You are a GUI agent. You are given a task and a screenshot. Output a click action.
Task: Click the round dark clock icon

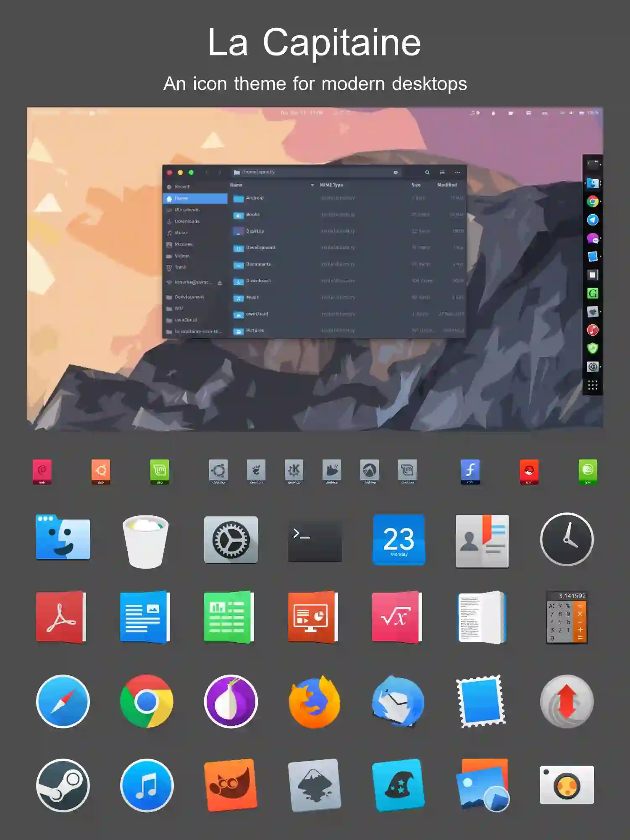(567, 539)
